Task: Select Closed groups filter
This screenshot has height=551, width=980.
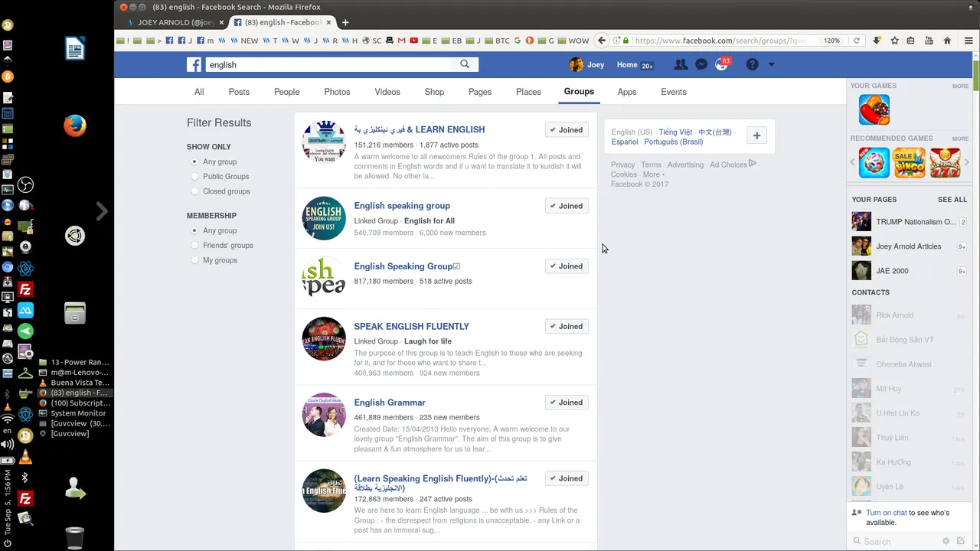Action: coord(194,191)
